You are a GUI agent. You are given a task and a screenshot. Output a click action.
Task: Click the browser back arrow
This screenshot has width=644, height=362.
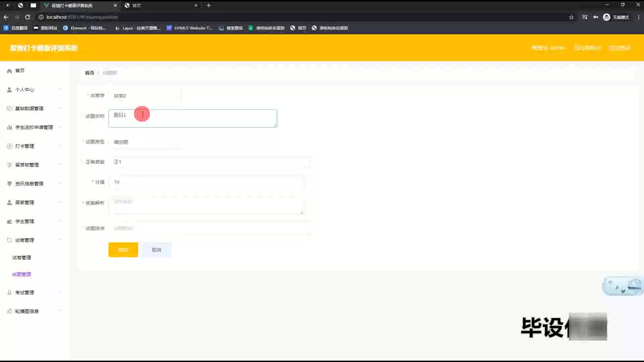pyautogui.click(x=6, y=17)
